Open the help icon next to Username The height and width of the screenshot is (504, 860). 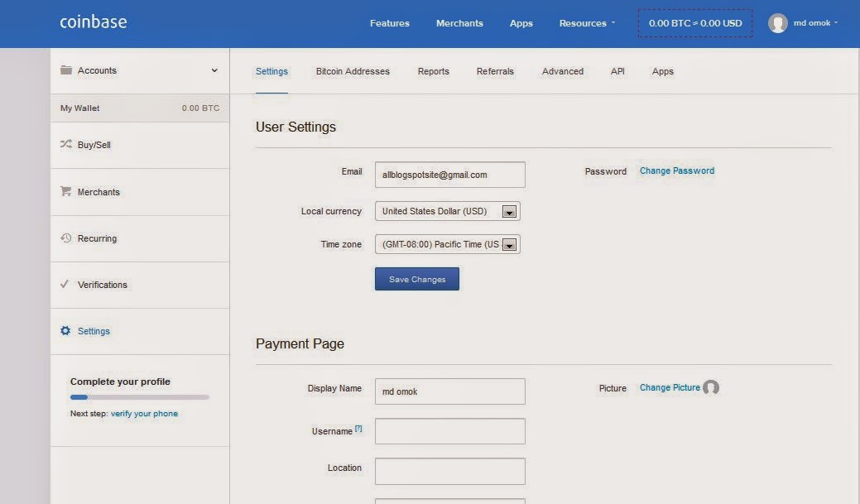(358, 426)
